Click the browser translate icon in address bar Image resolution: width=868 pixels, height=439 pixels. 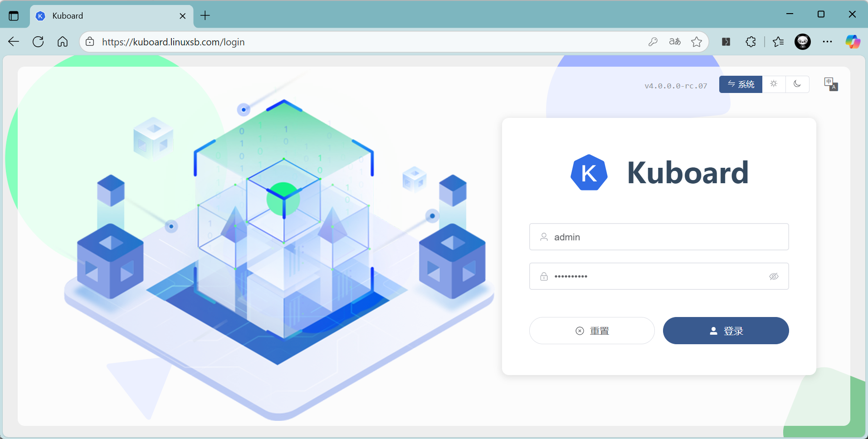[x=675, y=42]
